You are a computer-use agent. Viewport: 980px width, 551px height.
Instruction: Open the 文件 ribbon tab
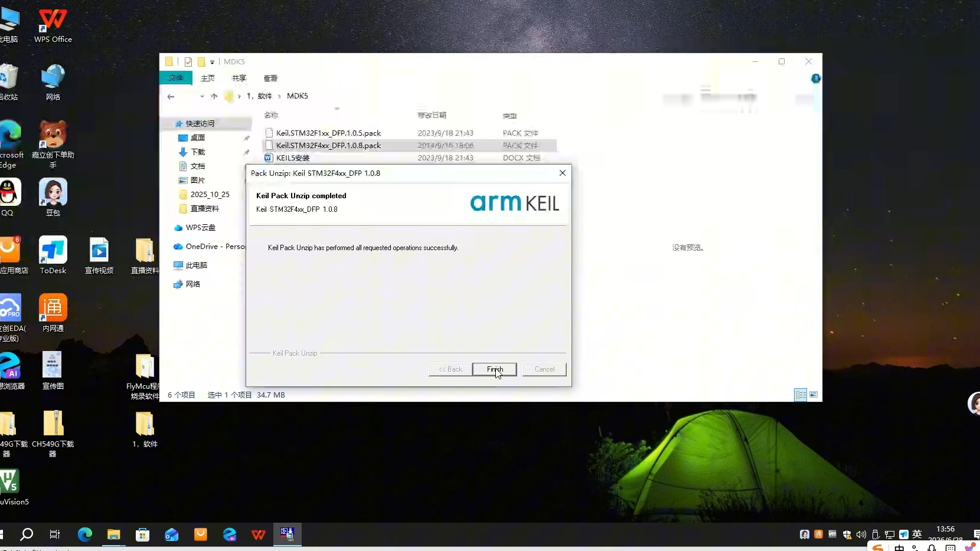point(176,78)
